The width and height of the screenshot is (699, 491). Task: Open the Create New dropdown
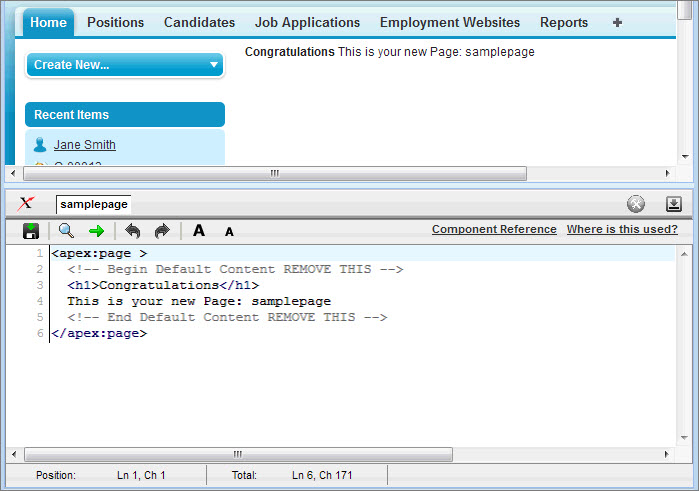coord(125,65)
